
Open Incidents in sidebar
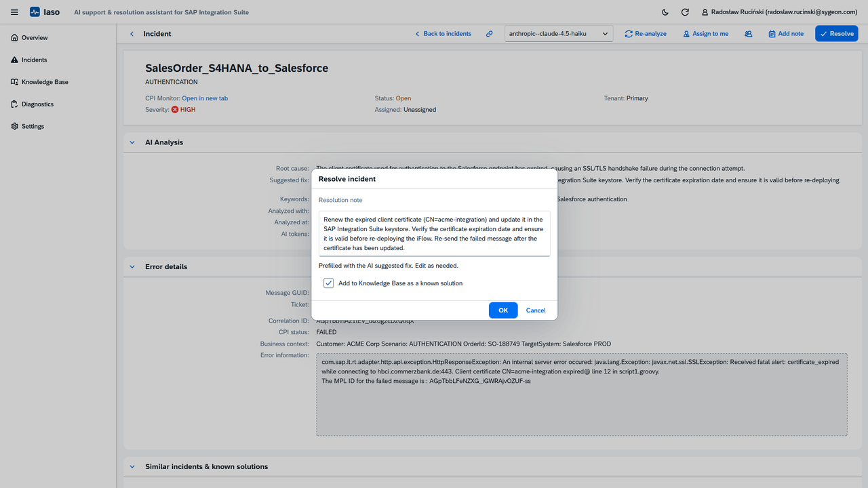(34, 60)
